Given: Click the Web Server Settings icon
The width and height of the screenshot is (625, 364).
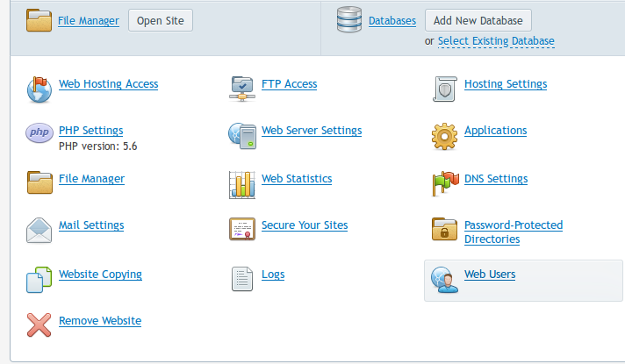Looking at the screenshot, I should click(x=241, y=134).
